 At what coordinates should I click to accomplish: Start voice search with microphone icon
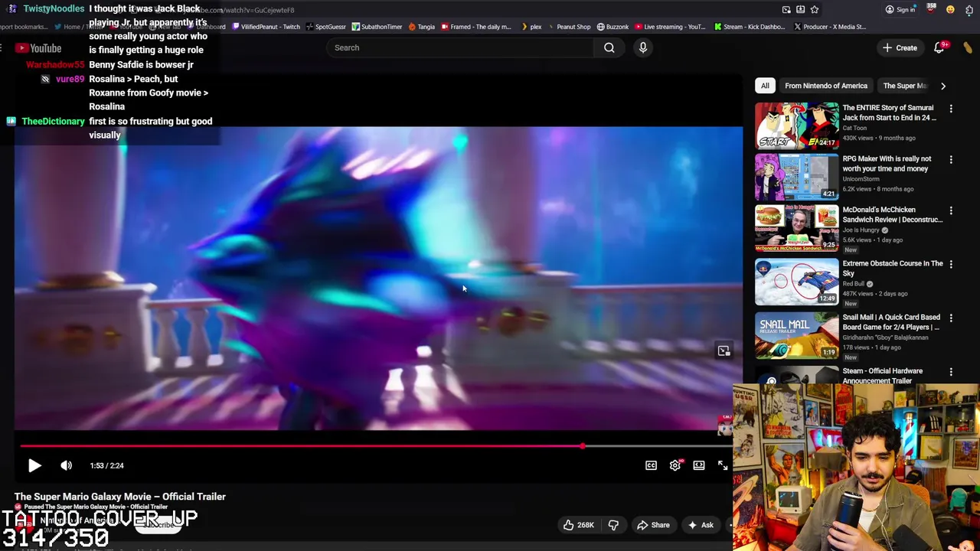point(643,47)
